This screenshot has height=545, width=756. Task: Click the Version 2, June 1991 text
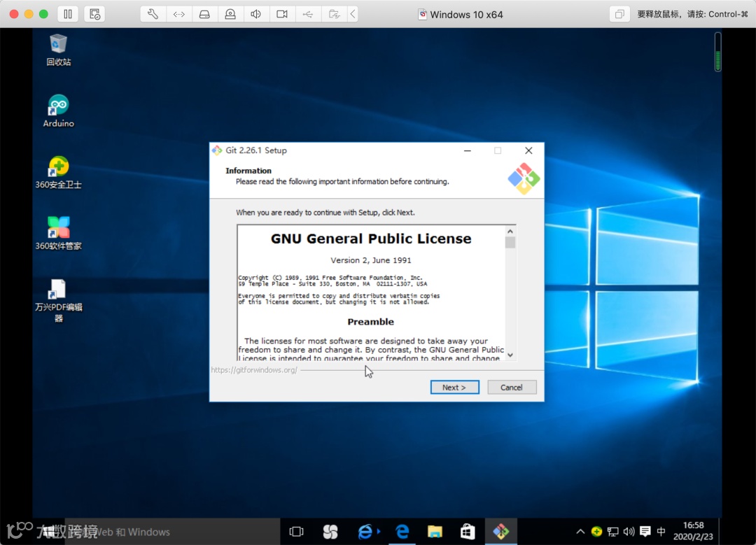371,260
